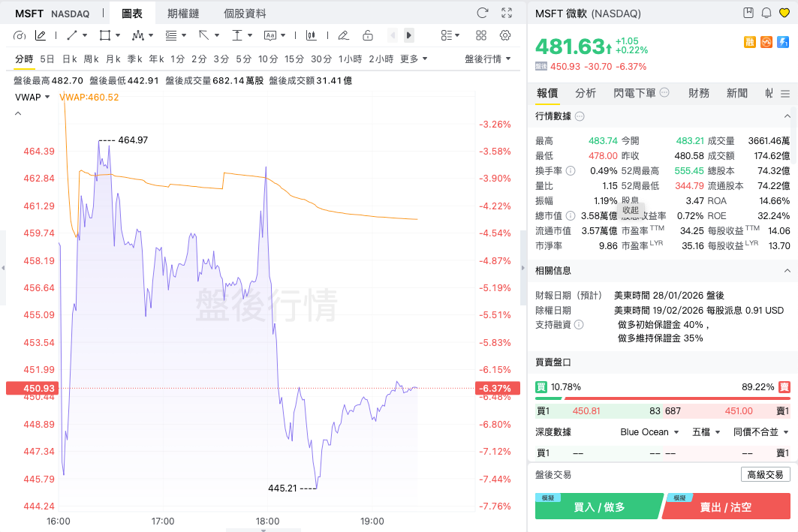Click the next playback arrow
Image resolution: width=798 pixels, height=532 pixels.
click(x=408, y=35)
